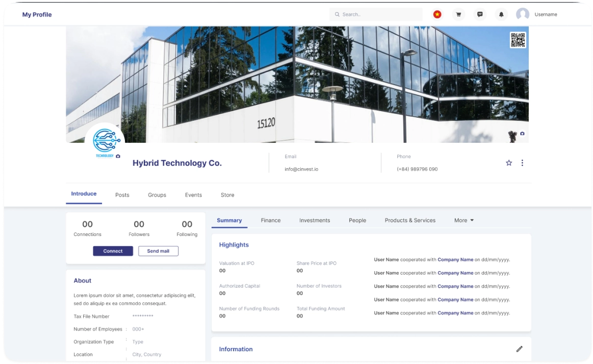Viewport: 593px width, 364px height.
Task: Click the cover photo camera icon
Action: 522,134
